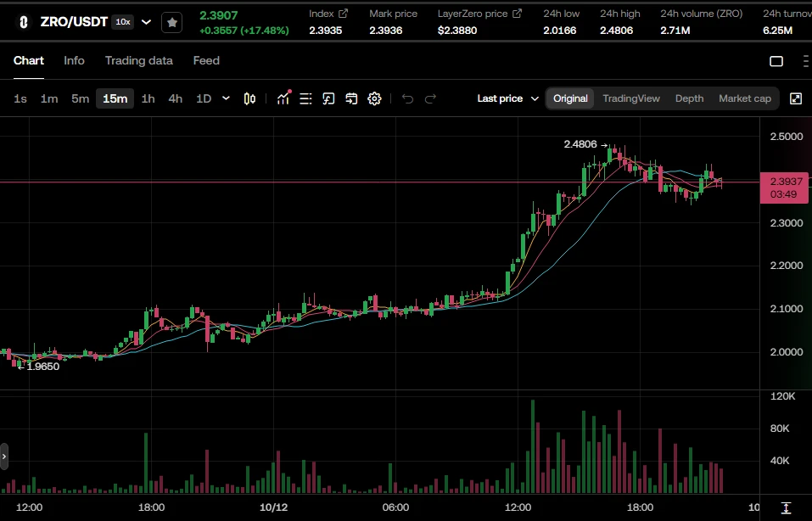Open the indicators icon in chart toolbar
The height and width of the screenshot is (521, 812).
pos(283,98)
